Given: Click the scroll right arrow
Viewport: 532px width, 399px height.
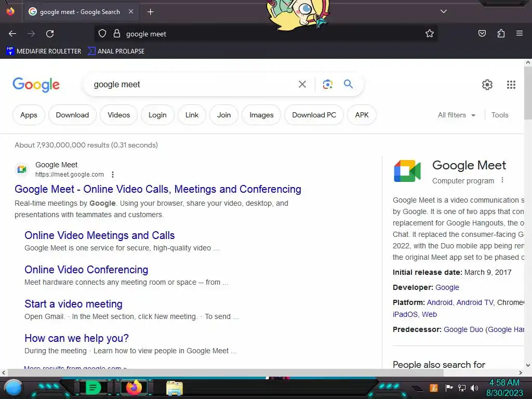Looking at the screenshot, I should [521, 373].
